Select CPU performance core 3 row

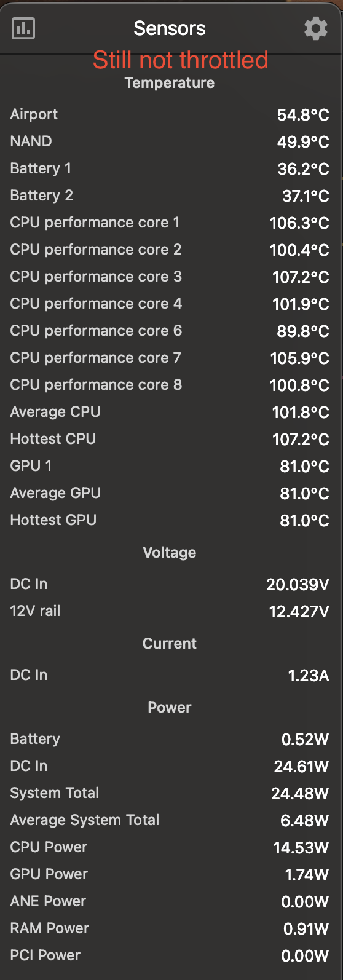[x=170, y=277]
